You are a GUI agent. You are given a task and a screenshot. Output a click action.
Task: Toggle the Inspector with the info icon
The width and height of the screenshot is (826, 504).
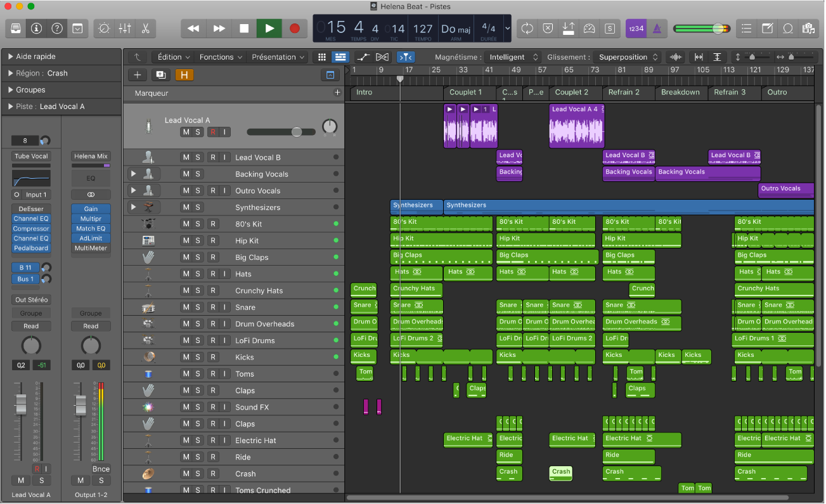(36, 29)
